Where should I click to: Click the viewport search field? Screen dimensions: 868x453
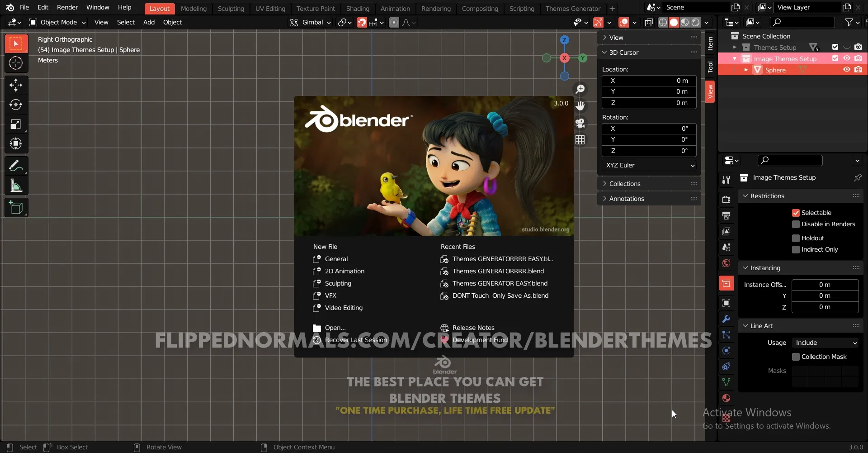click(802, 22)
